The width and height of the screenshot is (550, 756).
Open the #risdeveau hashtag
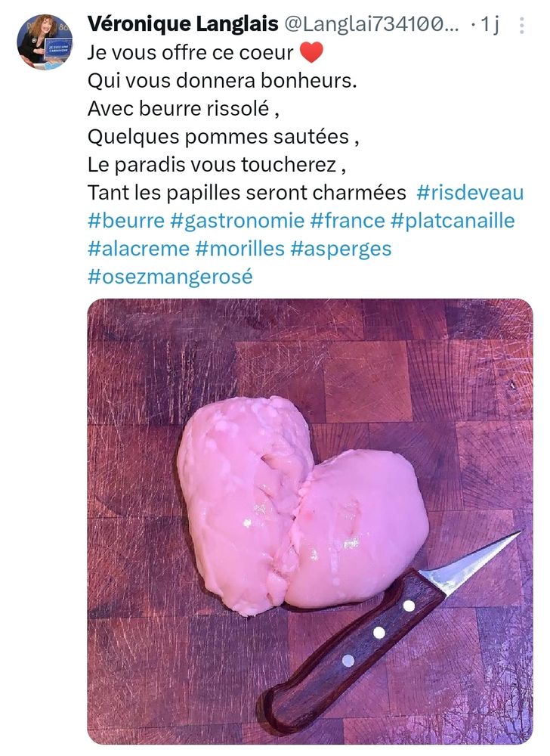[x=470, y=193]
